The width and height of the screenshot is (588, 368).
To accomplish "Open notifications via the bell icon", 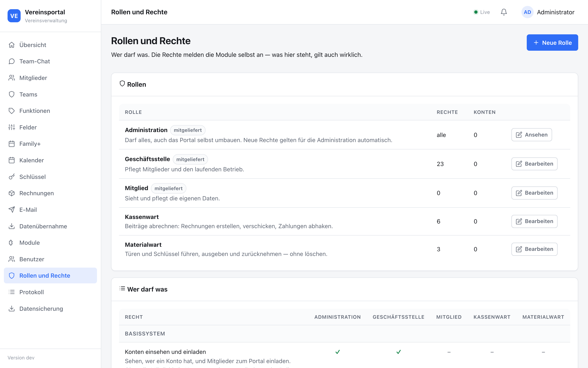I will point(504,12).
